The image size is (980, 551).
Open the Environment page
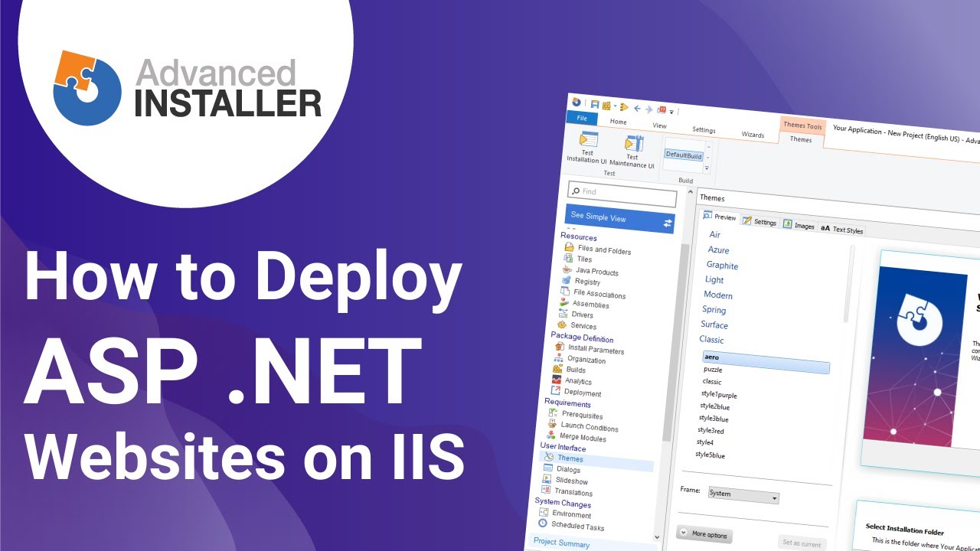click(x=571, y=514)
